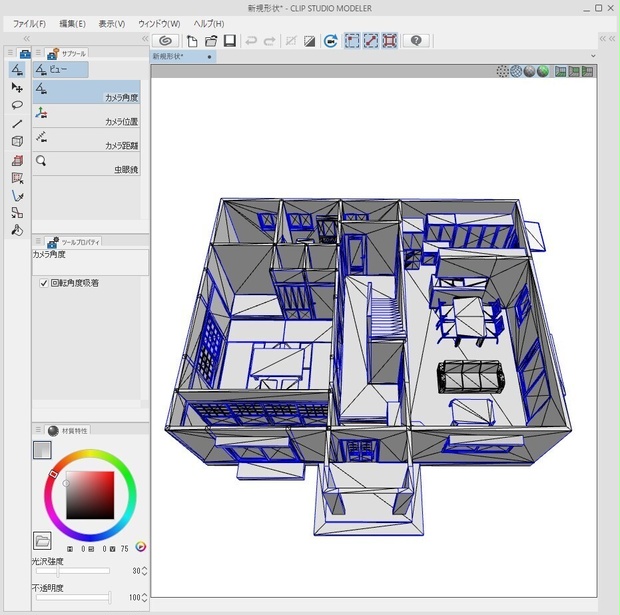Screen dimensions: 620x615
Task: Open the サブツール panel menu icon
Action: pyautogui.click(x=38, y=53)
